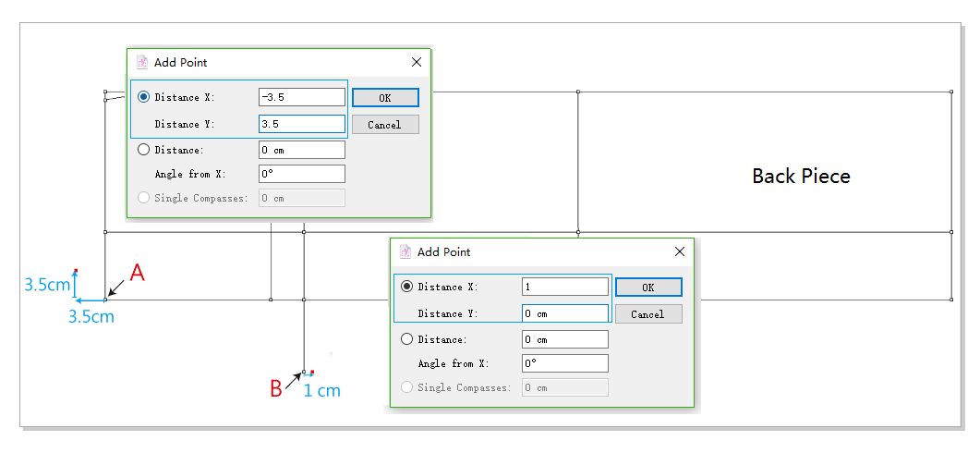Viewport: 980px width, 453px height.
Task: Close the upper Add Point dialog
Action: coord(417,62)
